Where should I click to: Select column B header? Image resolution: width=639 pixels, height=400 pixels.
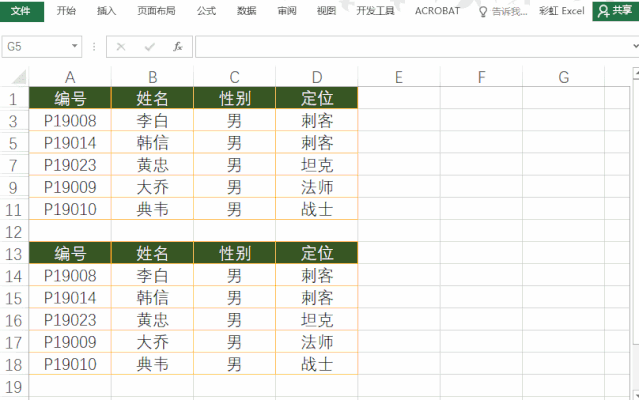coord(152,77)
